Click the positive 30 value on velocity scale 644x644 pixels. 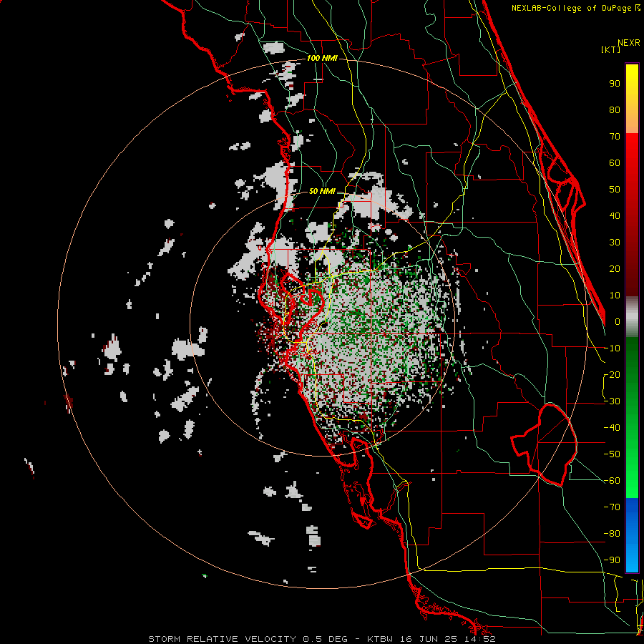coord(615,243)
